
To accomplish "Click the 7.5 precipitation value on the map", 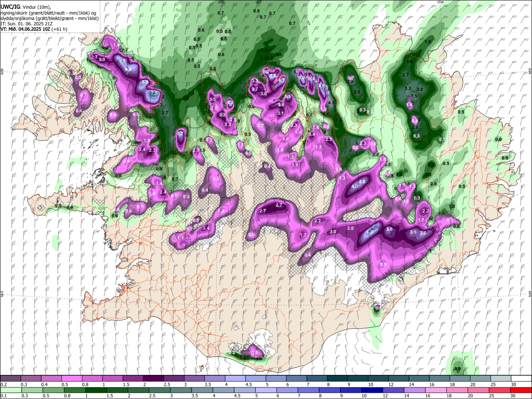I will click(x=154, y=94).
